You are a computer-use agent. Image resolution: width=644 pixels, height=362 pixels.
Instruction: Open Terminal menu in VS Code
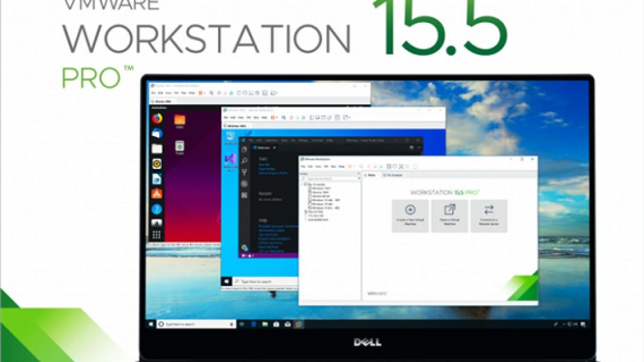[317, 141]
